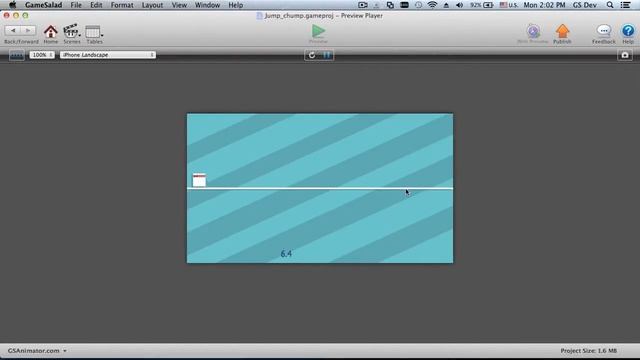This screenshot has height=360, width=640.
Task: Open the Format menu
Action: point(122,5)
